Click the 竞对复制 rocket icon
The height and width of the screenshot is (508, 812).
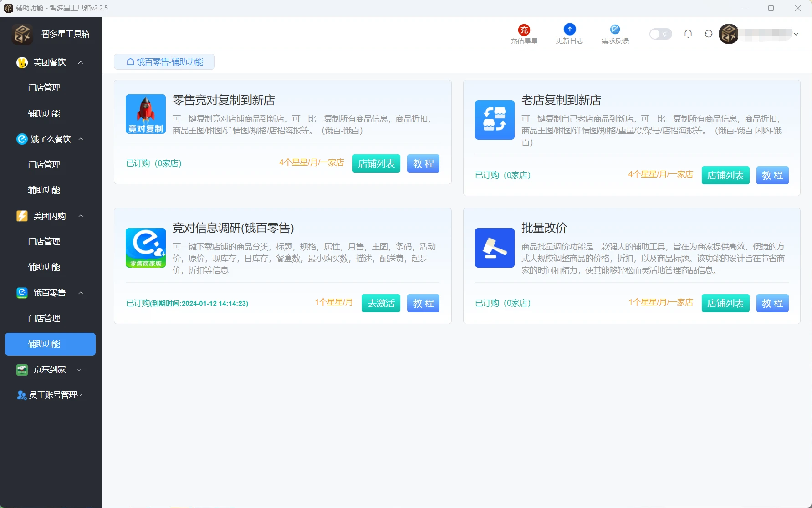click(146, 114)
